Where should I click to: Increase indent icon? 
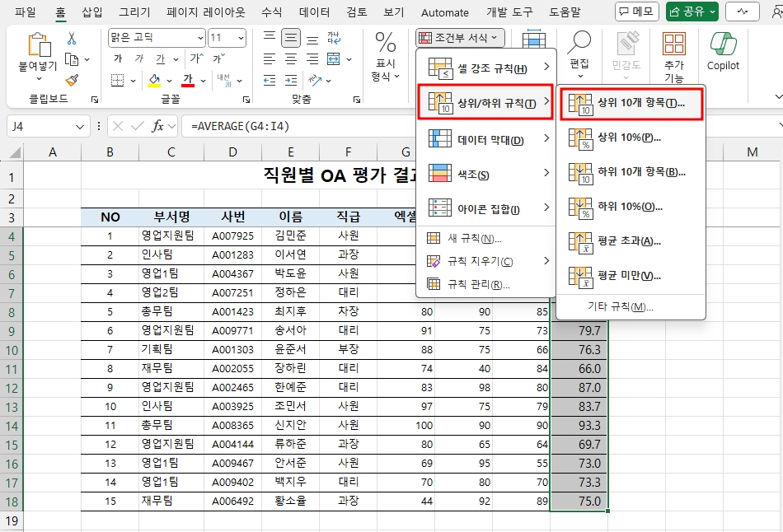pyautogui.click(x=291, y=80)
